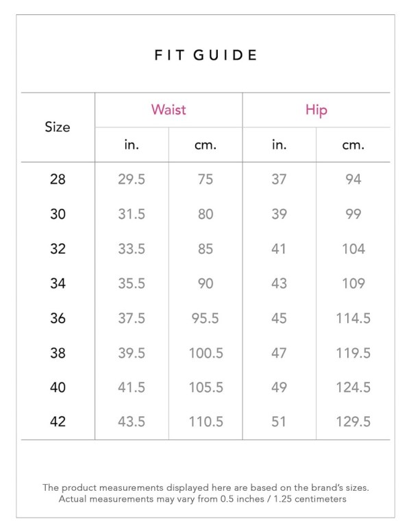Click waist value 29.5 inches
Viewport: 411px width, 532px height.
(132, 179)
